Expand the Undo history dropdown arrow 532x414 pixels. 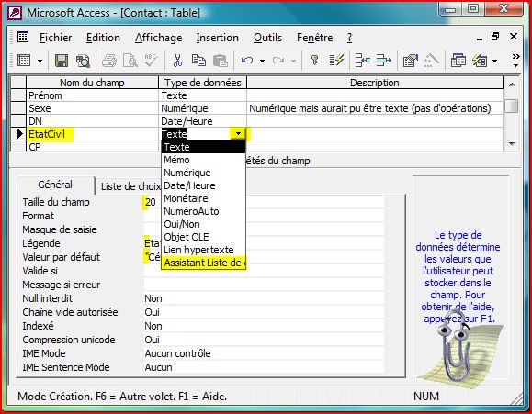[x=262, y=62]
